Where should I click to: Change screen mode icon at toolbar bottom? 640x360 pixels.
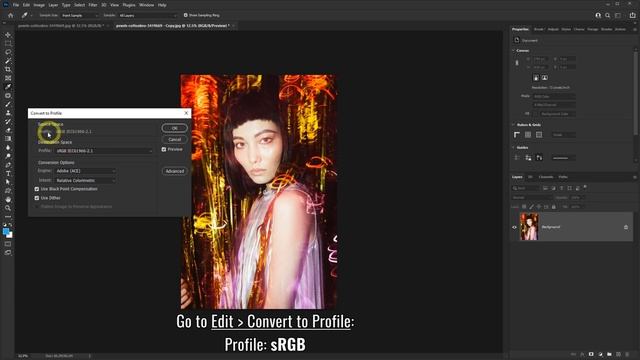8,253
